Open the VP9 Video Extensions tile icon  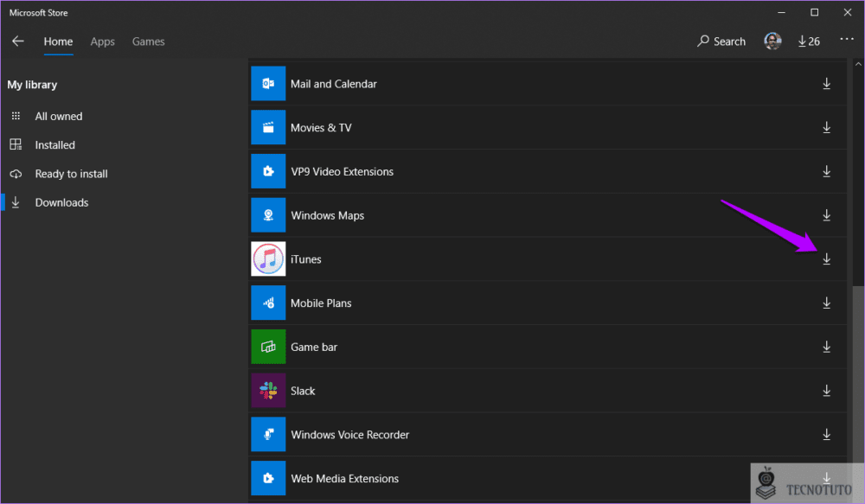(268, 171)
